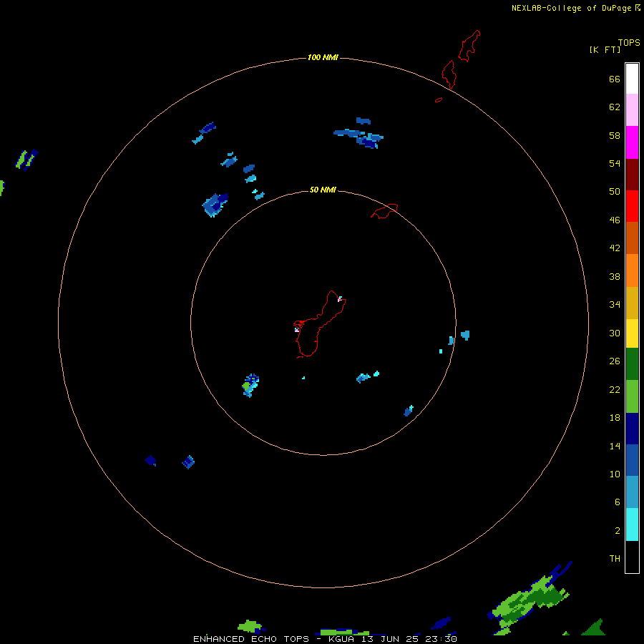This screenshot has height=644, width=644.
Task: Click the large green echo mass outside the ring, southeast
Action: [x=530, y=599]
